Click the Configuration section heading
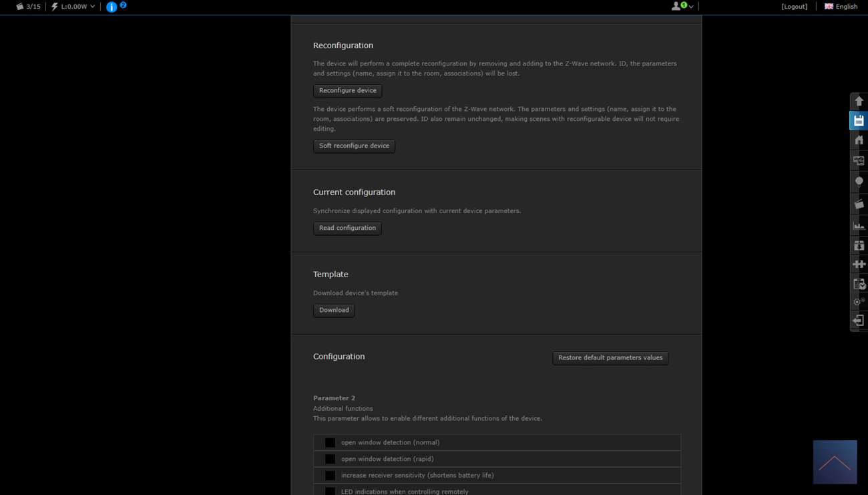 point(339,357)
